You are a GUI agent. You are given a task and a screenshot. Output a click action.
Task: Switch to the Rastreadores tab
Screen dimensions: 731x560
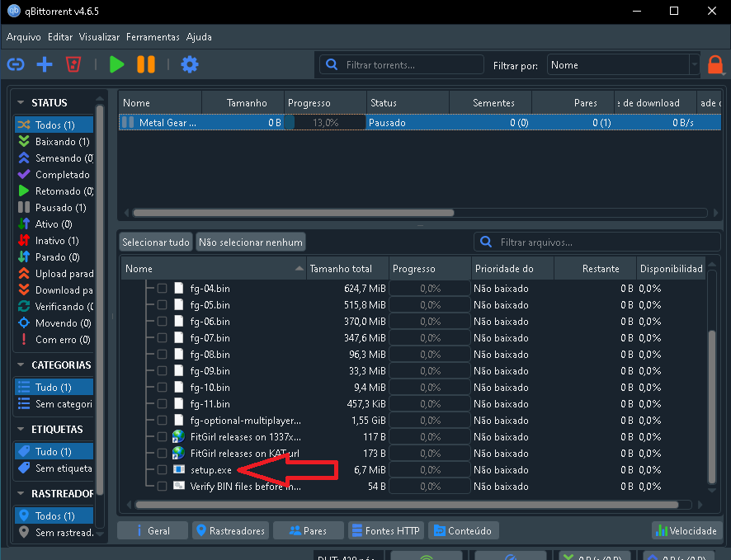(x=229, y=530)
